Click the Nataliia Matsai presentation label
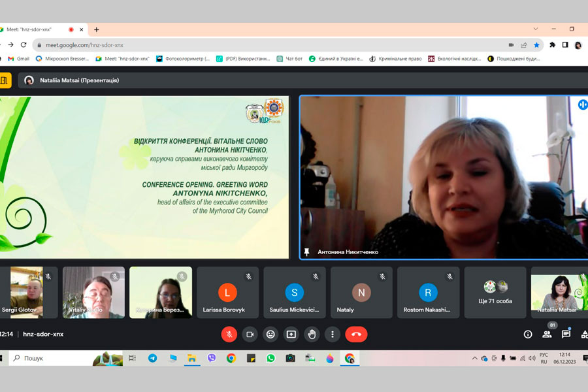The height and width of the screenshot is (392, 588). [79, 80]
